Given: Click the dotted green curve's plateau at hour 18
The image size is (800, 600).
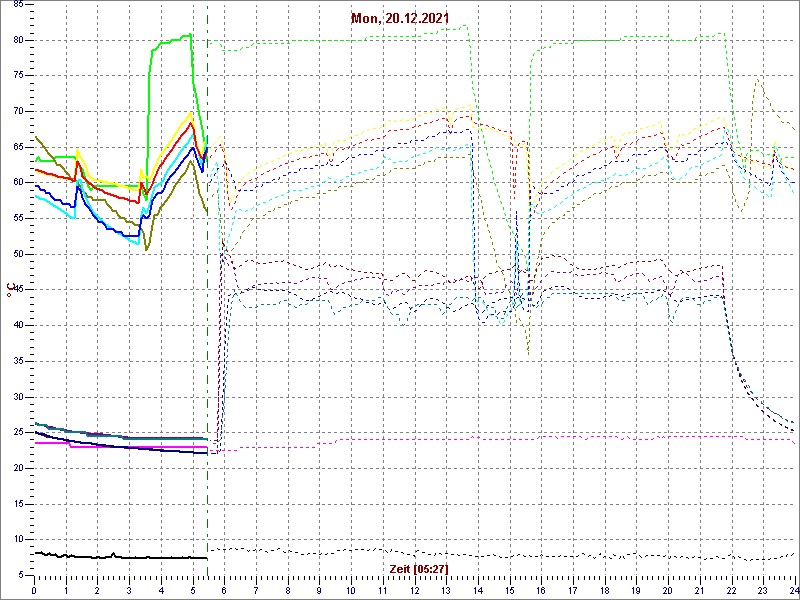Looking at the screenshot, I should pos(603,40).
